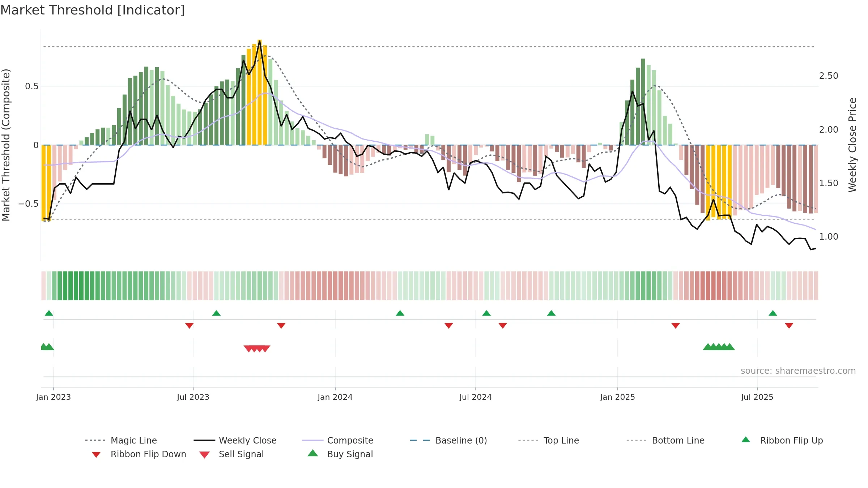868x488 pixels.
Task: Click the Jan 2023 x-axis label
Action: pos(54,397)
